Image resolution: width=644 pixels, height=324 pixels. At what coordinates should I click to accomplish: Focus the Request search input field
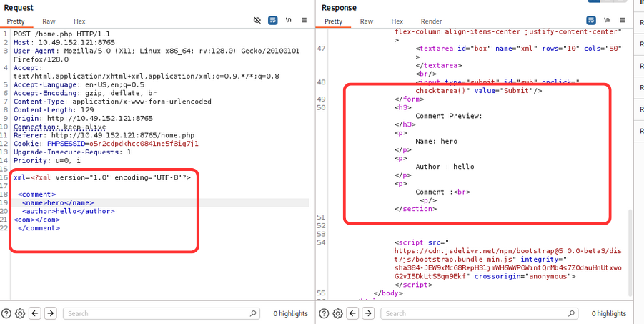click(161, 313)
